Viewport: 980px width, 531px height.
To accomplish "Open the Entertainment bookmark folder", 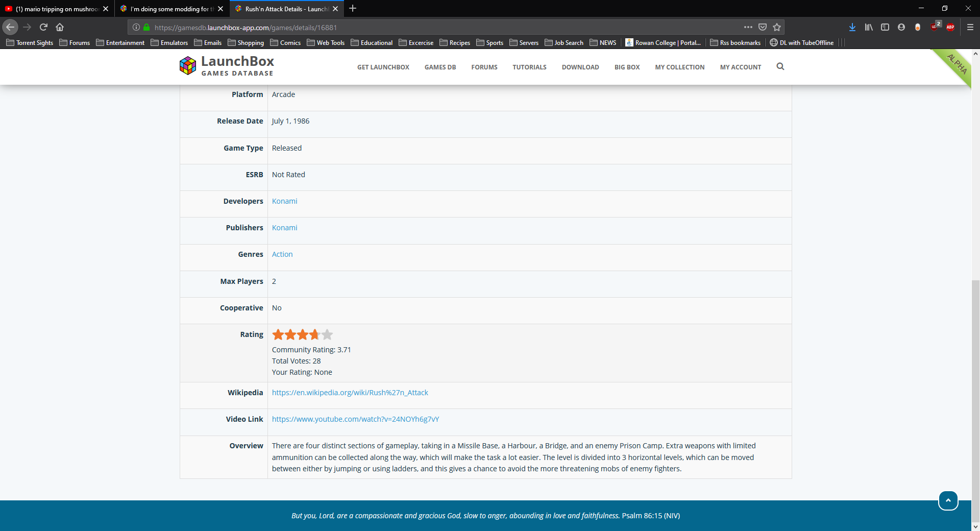I will pos(120,43).
